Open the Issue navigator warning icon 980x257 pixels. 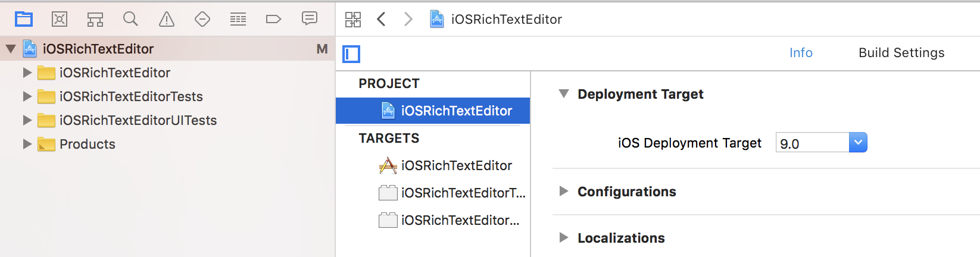click(x=167, y=19)
